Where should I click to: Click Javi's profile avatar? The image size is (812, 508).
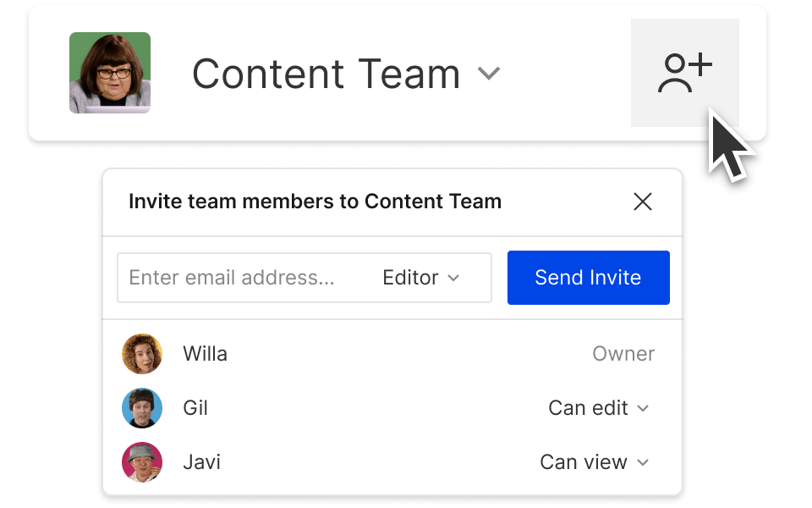click(x=142, y=462)
